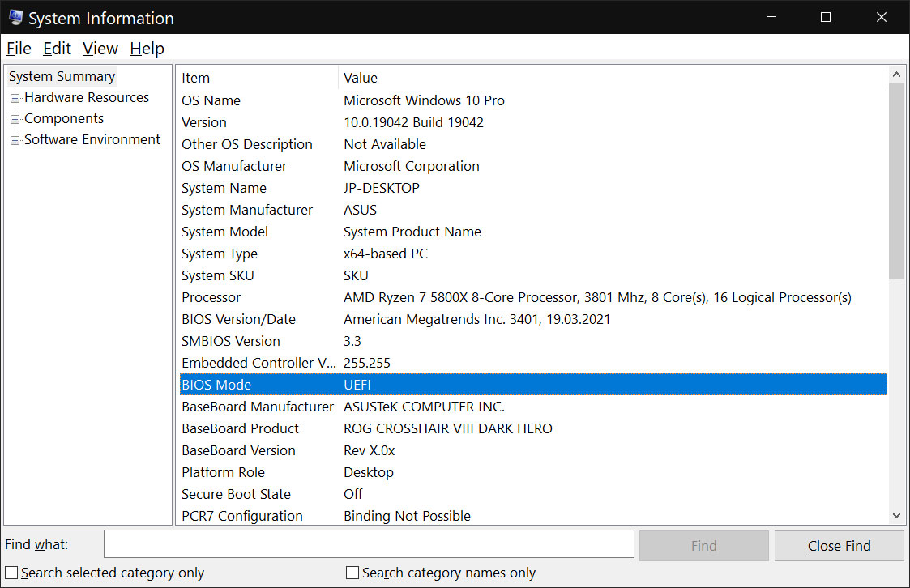Select the BaseBoard Product row
Viewport: 910px width, 588px height.
pyautogui.click(x=533, y=428)
